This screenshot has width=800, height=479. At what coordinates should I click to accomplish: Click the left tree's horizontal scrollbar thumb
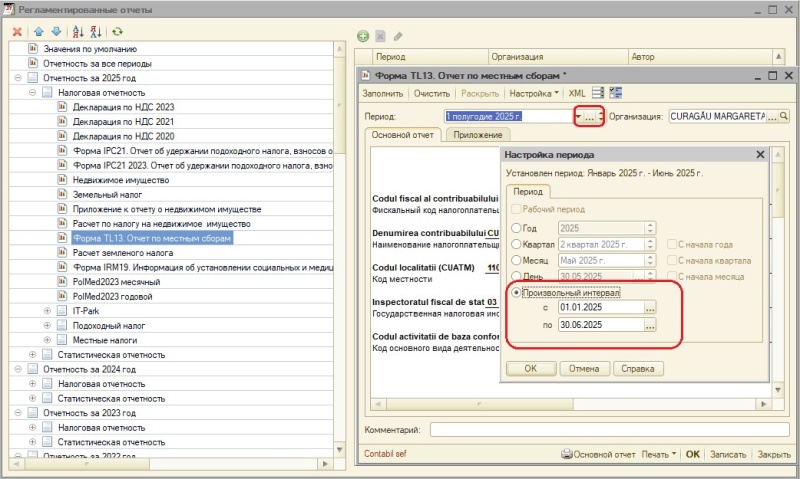[87, 464]
